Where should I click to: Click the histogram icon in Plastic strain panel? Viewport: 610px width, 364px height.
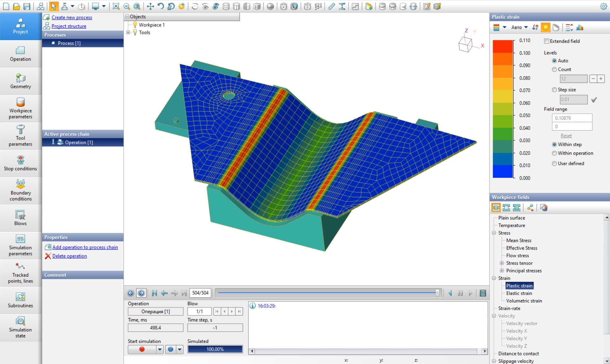pyautogui.click(x=580, y=28)
